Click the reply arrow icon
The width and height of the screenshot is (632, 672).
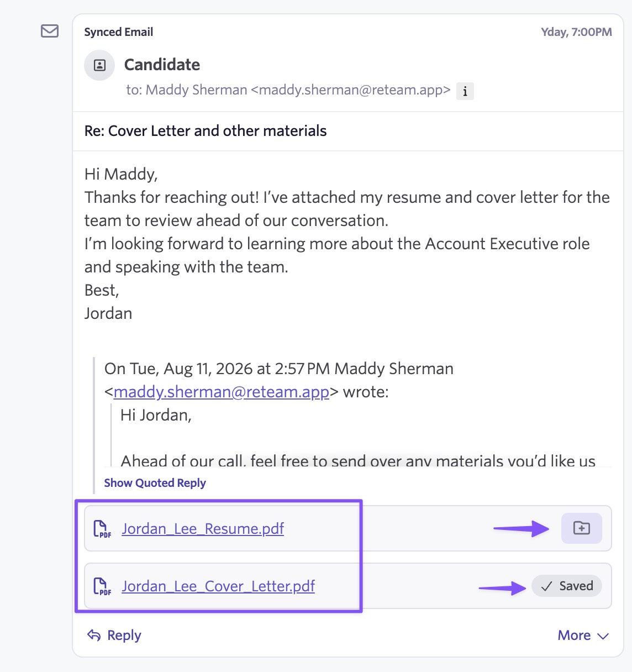pyautogui.click(x=94, y=636)
